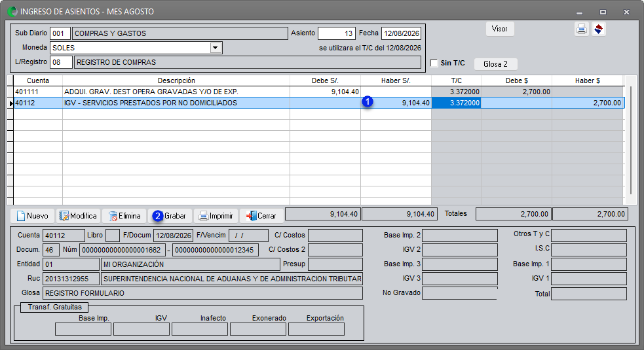Click the printer icon at top right
Image resolution: width=644 pixels, height=350 pixels.
pyautogui.click(x=582, y=29)
